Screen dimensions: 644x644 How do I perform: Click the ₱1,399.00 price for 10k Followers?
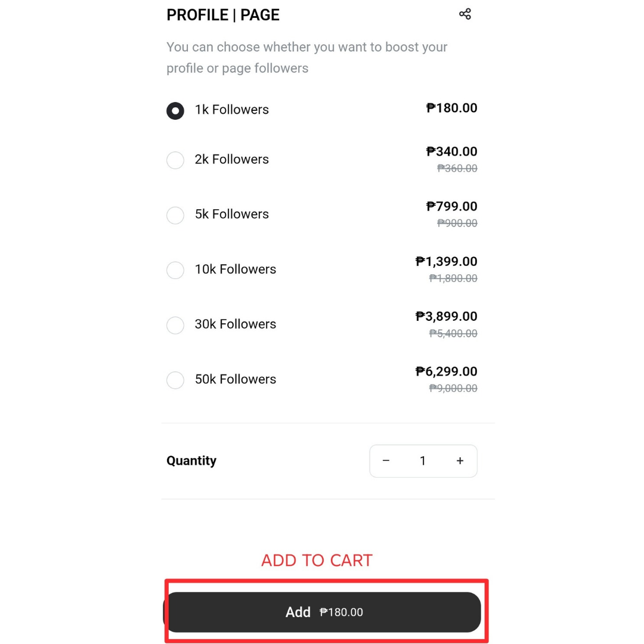click(446, 261)
